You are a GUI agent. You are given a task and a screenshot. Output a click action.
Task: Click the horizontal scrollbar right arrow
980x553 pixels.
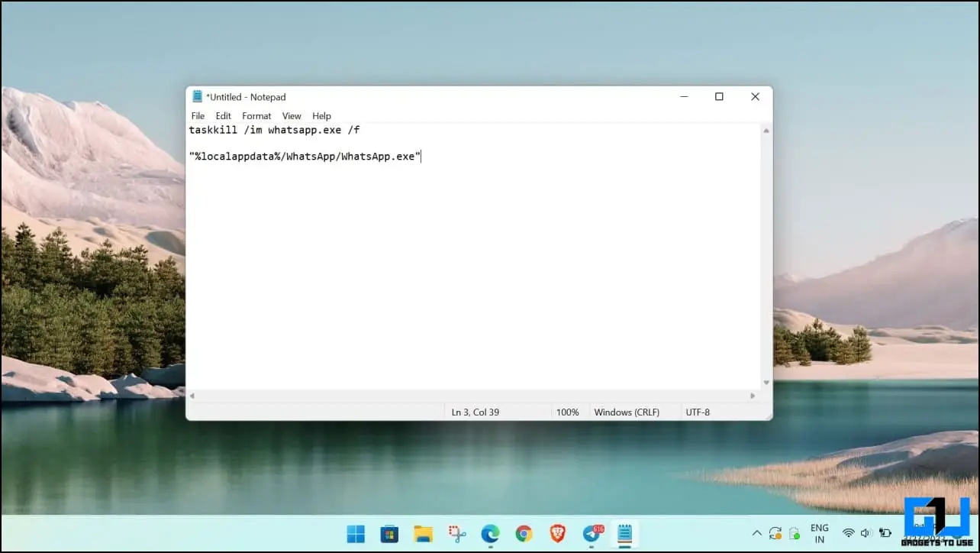tap(753, 396)
